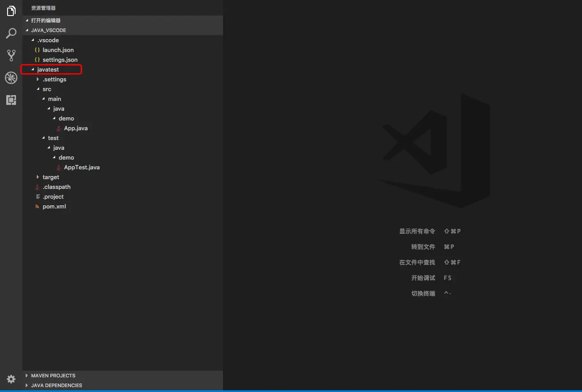Screen dimensions: 582x392
Task: Select the .settings folder label
Action: 54,79
